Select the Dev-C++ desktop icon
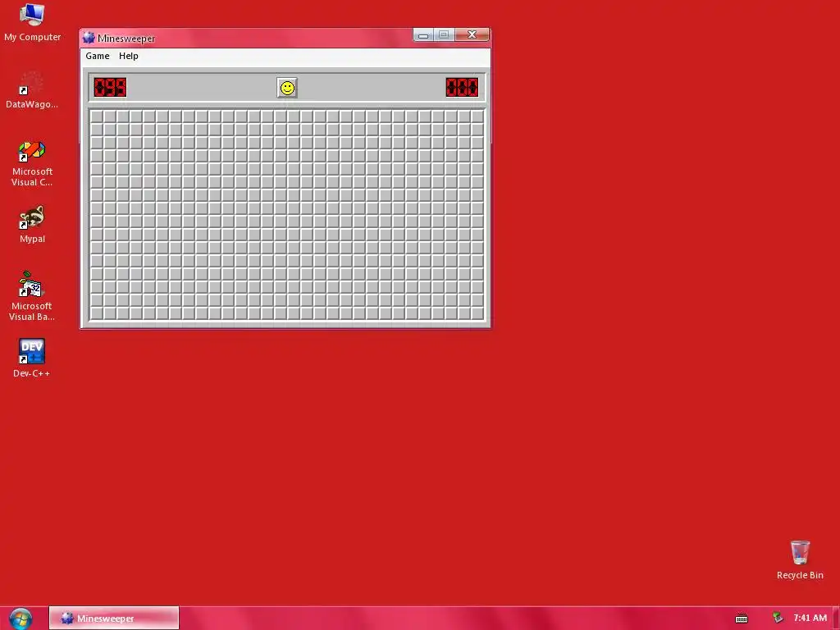This screenshot has height=630, width=840. pos(32,358)
